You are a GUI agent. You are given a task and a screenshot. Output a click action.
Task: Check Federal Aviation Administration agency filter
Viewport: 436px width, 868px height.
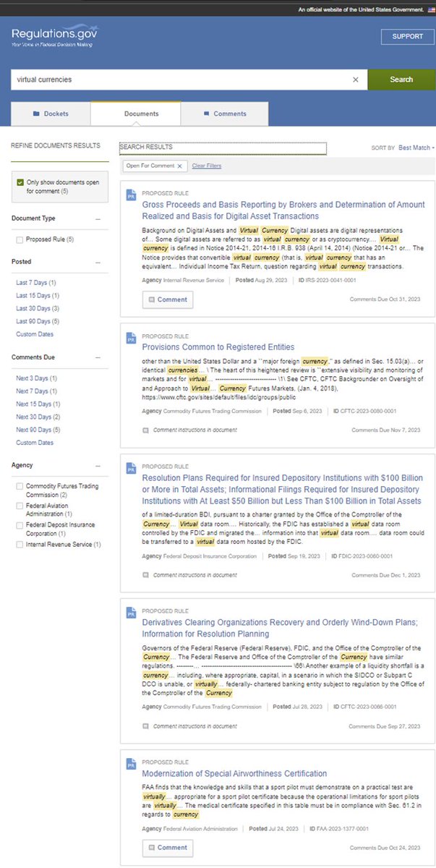click(20, 506)
